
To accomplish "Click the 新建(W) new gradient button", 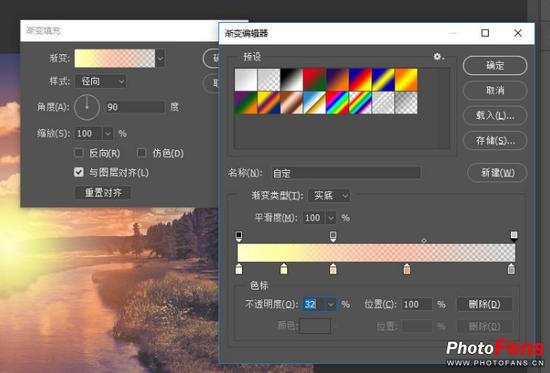I will click(497, 173).
